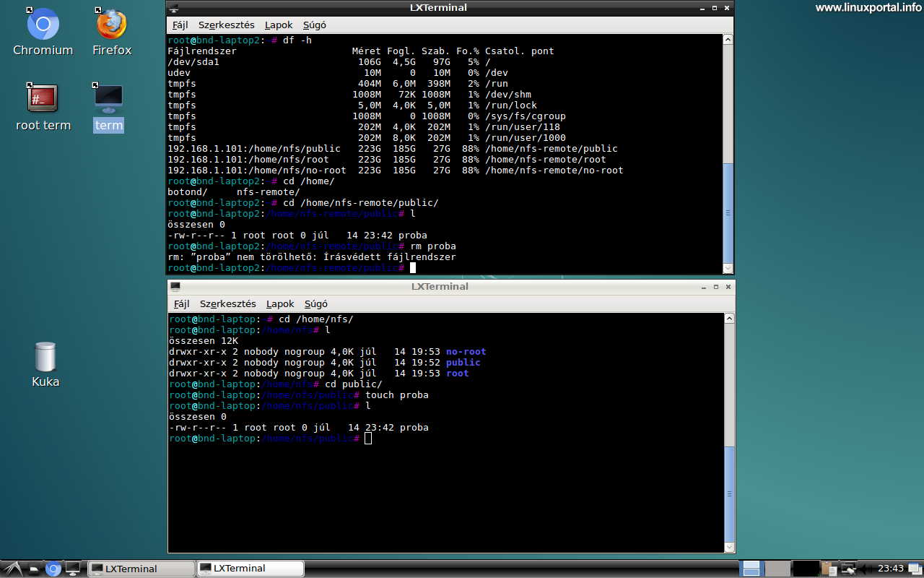Select the Kuka trash icon
Image resolution: width=924 pixels, height=578 pixels.
click(45, 365)
